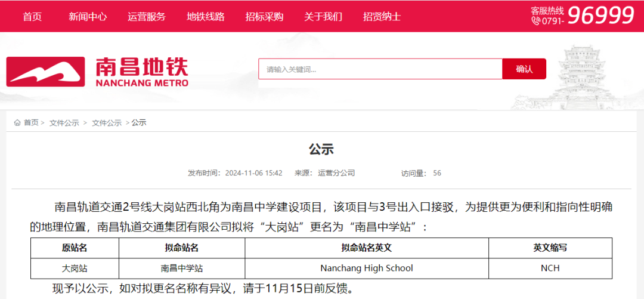Click the publish time 2024-11-06 15:42
The image size is (644, 299).
tap(253, 173)
